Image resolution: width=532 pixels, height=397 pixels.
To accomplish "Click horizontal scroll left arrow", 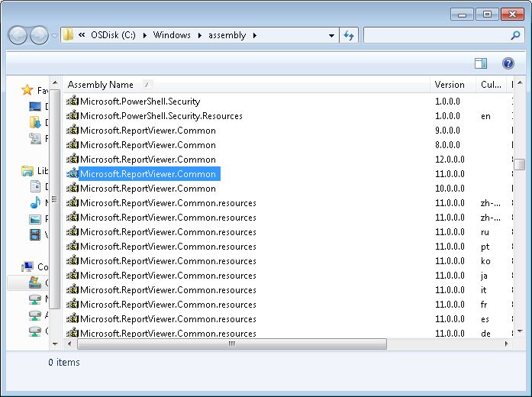I will click(x=69, y=344).
